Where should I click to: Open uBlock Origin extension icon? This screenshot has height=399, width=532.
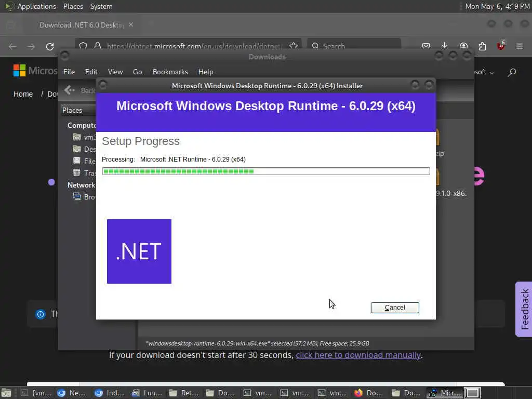(x=501, y=46)
